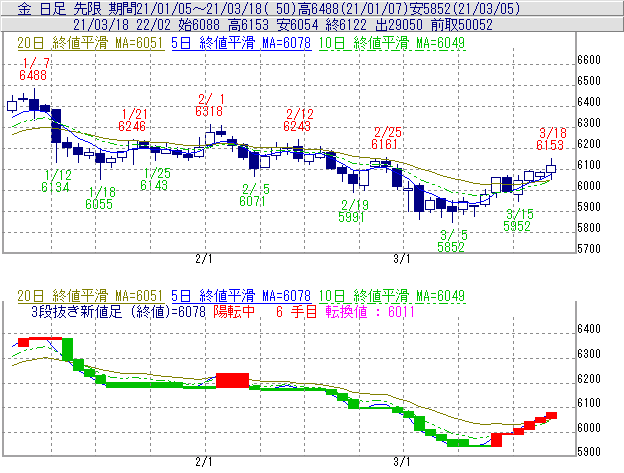Select the 3/5 5852 low label
Screen dimensions: 624x473
(x=452, y=241)
